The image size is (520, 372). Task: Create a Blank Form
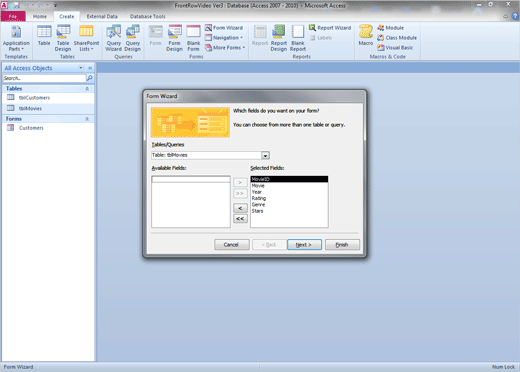point(193,38)
